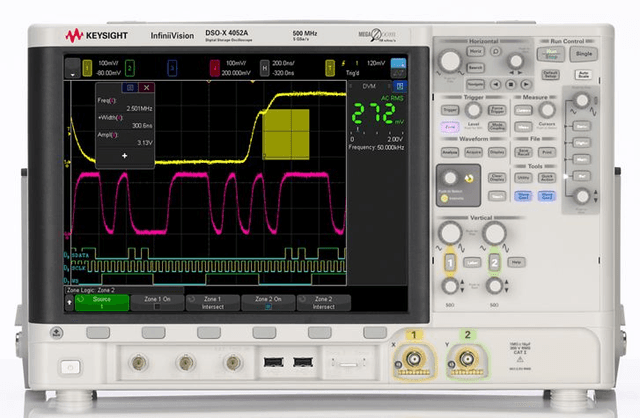Push the Acquire key

pyautogui.click(x=473, y=152)
